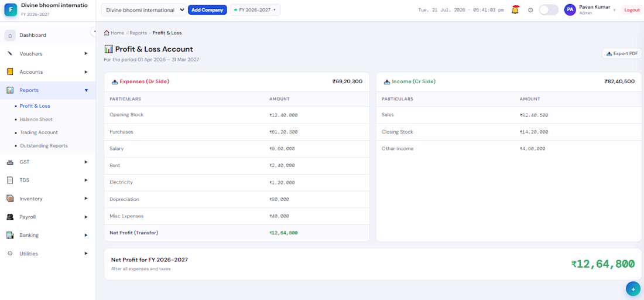Click the Electricity row label
The height and width of the screenshot is (300, 644).
(x=121, y=182)
